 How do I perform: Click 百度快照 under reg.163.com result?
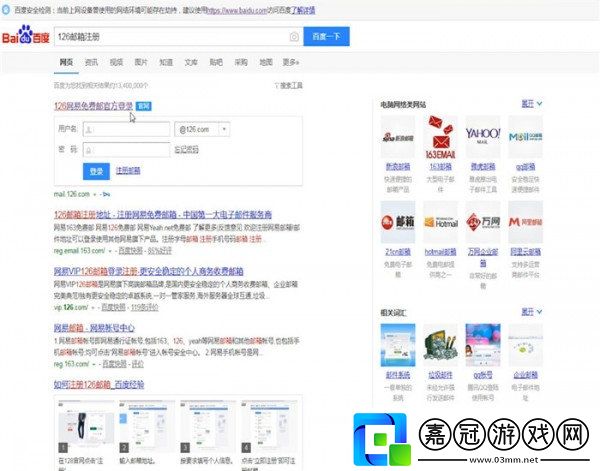coord(114,364)
